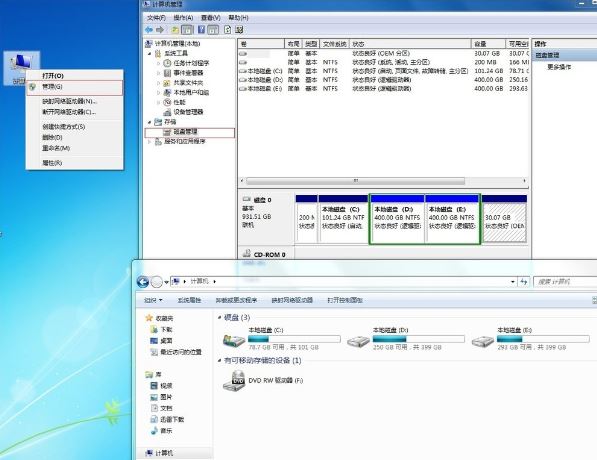Click the 文件系统 column header
This screenshot has height=460, width=597.
tap(335, 44)
